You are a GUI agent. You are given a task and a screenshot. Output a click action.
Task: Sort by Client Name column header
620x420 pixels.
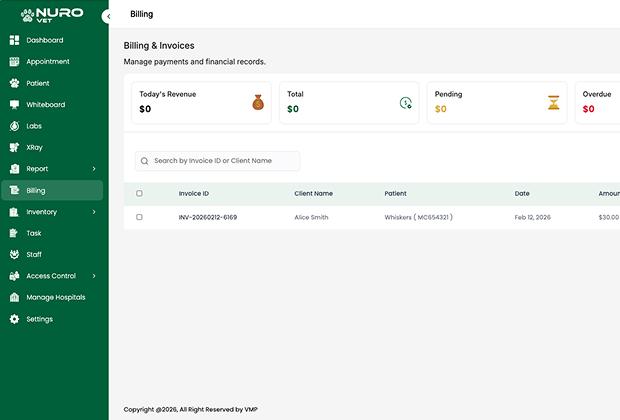coord(314,193)
